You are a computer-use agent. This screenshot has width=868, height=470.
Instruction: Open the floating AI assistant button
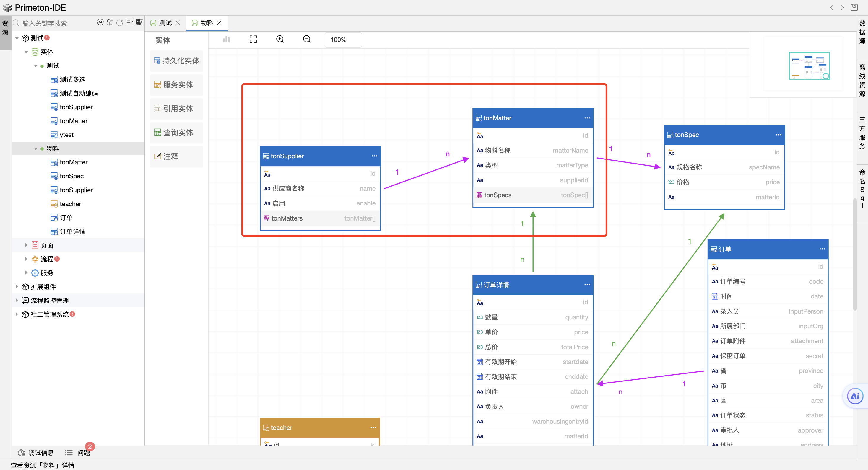coord(855,396)
